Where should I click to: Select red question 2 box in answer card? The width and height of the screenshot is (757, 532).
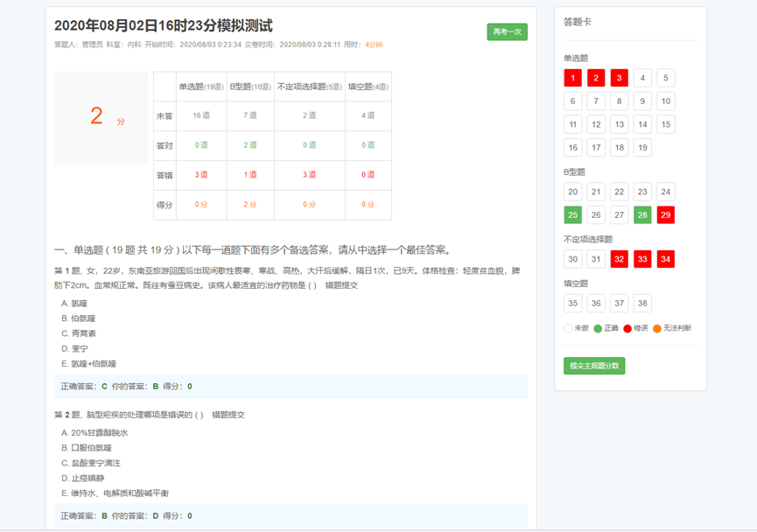pos(596,78)
